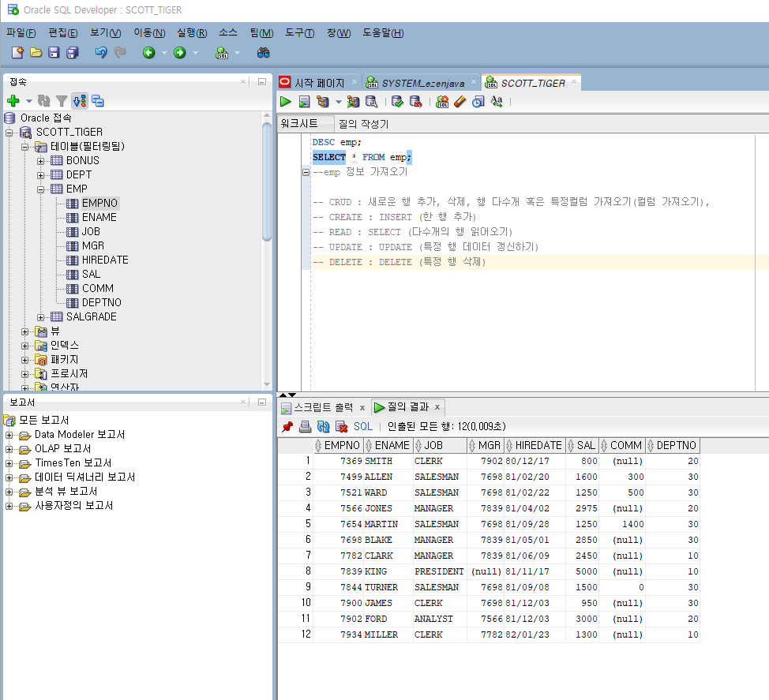Screen dimensions: 769x700
Task: Toggle upper/lower case Aa icon
Action: pos(497,102)
